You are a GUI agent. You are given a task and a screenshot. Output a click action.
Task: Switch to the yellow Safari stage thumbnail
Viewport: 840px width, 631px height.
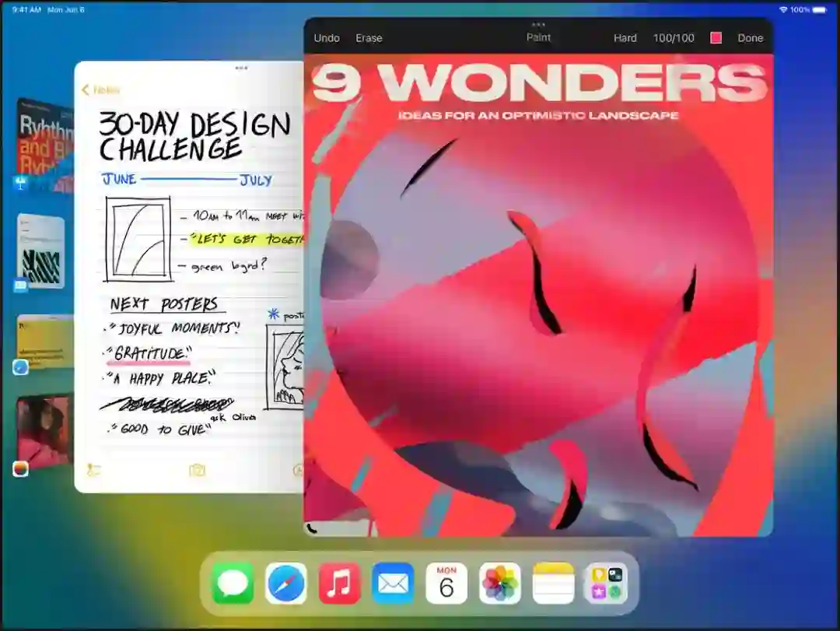coord(46,342)
